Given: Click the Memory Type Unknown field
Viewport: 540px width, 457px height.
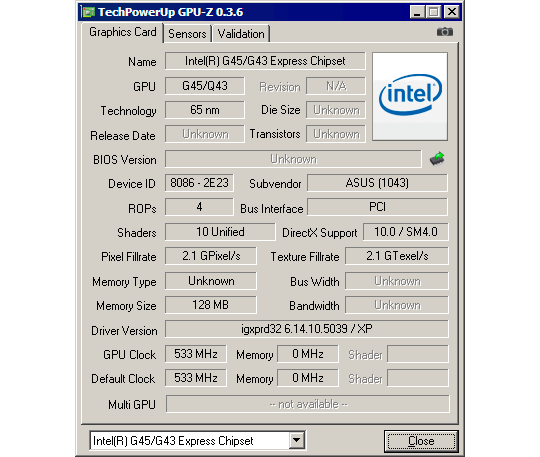Looking at the screenshot, I should pyautogui.click(x=211, y=281).
